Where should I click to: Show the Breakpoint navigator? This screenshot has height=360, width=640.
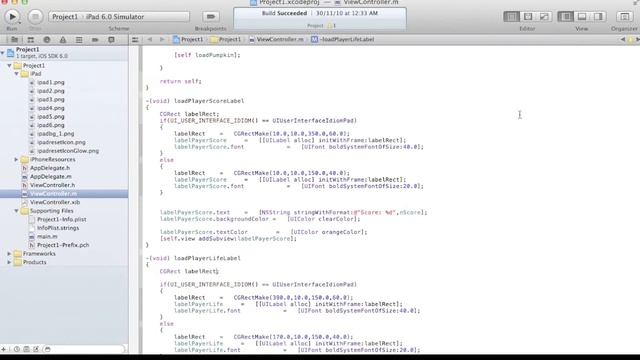click(95, 40)
